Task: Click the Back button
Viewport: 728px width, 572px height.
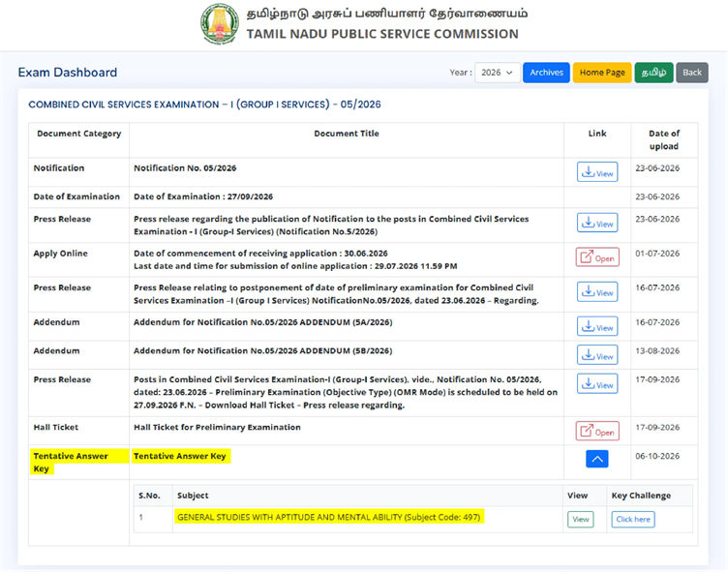Action: click(692, 73)
